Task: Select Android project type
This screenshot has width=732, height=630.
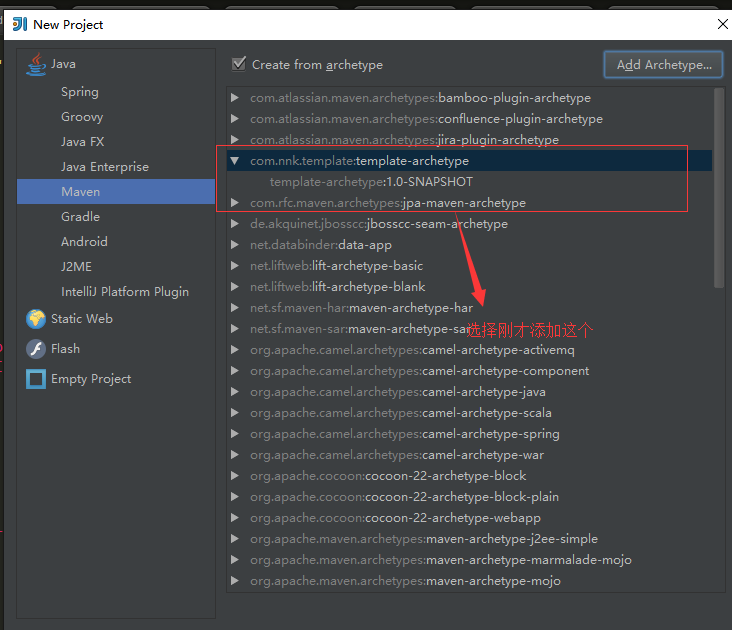Action: point(84,242)
